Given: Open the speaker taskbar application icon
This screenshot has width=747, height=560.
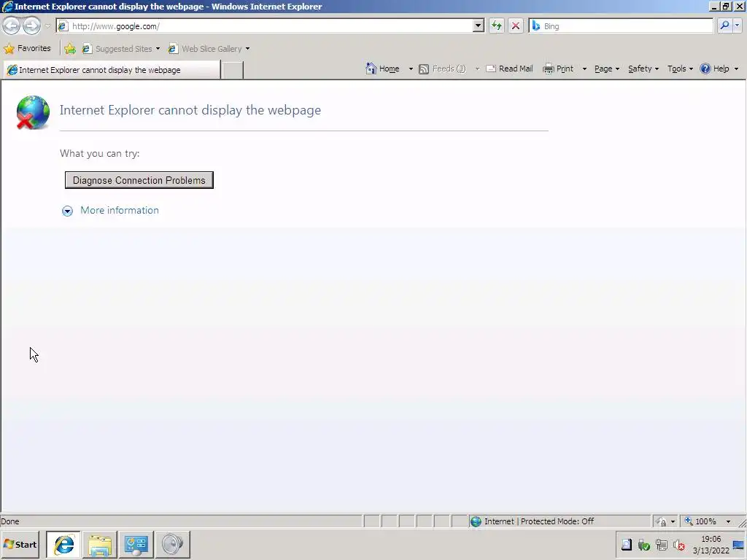Looking at the screenshot, I should click(x=172, y=544).
